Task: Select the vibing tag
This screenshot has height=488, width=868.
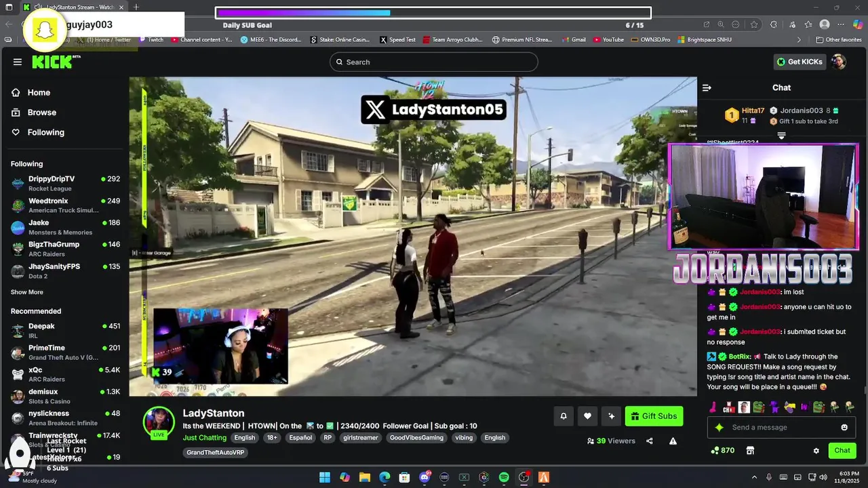Action: tap(464, 438)
